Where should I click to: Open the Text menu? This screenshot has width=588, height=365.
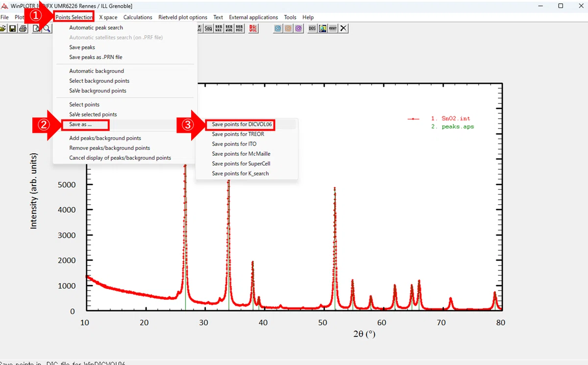(x=218, y=17)
